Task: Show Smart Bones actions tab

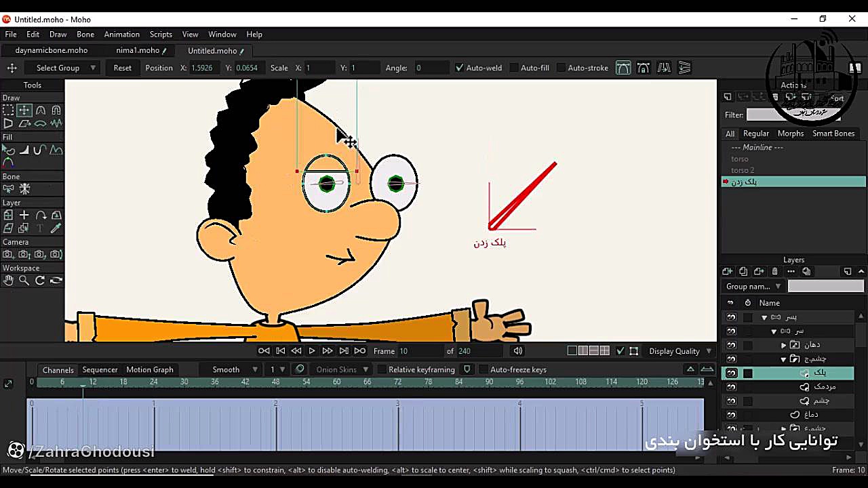Action: pos(833,134)
